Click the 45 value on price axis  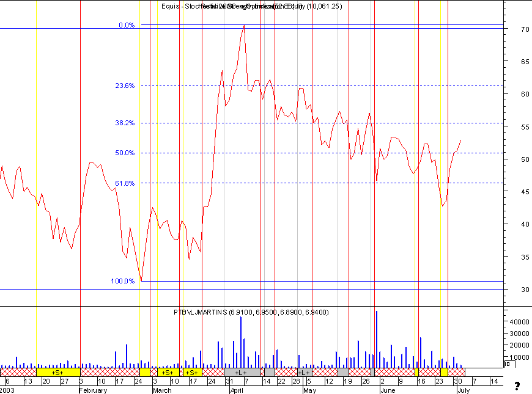point(525,192)
